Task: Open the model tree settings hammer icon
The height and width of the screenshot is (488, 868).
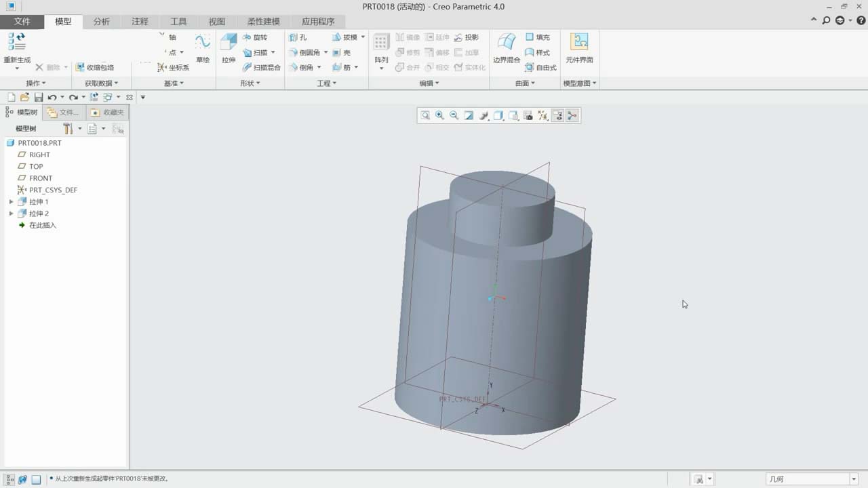Action: click(68, 128)
